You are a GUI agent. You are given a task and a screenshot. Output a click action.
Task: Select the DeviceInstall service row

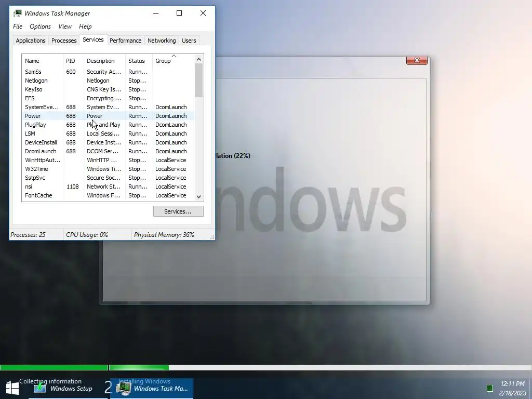(x=108, y=142)
